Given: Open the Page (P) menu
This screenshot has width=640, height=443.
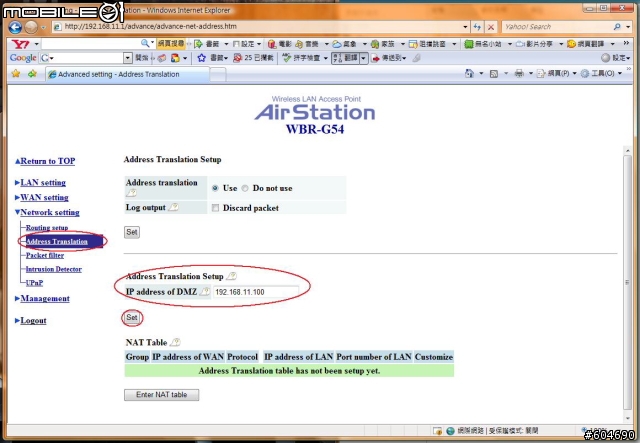Looking at the screenshot, I should point(557,73).
